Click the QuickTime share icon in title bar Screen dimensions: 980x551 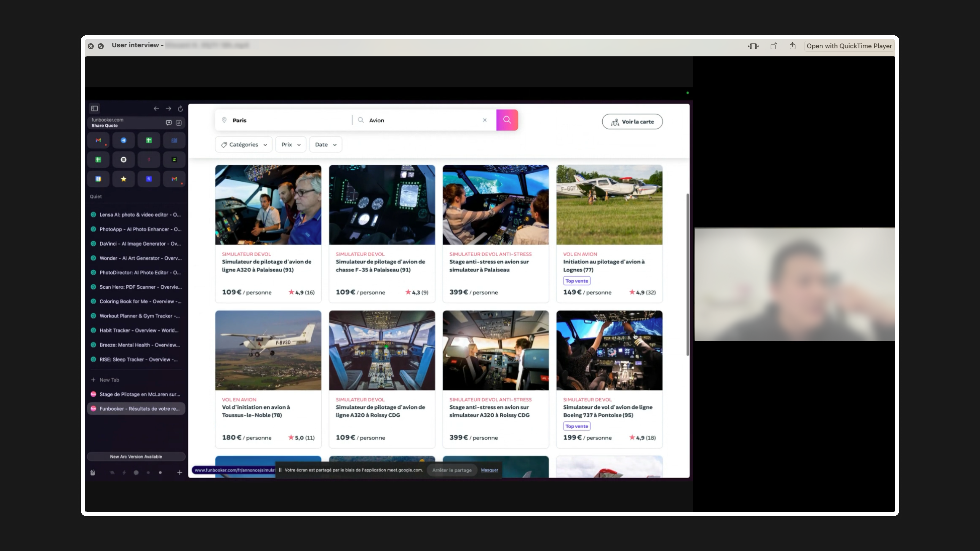tap(793, 46)
